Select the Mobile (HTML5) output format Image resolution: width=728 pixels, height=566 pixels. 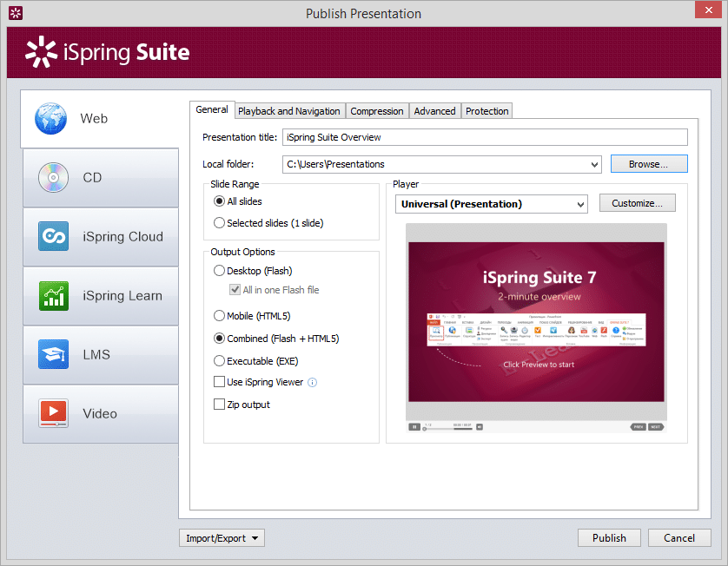219,316
